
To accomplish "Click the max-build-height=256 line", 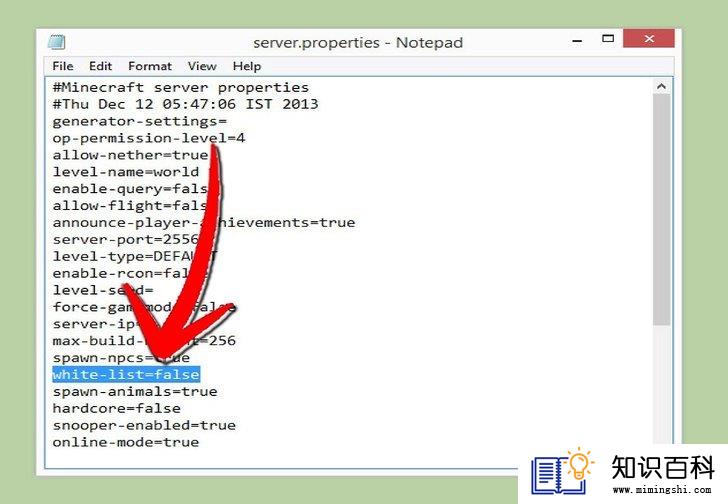I will tap(144, 341).
